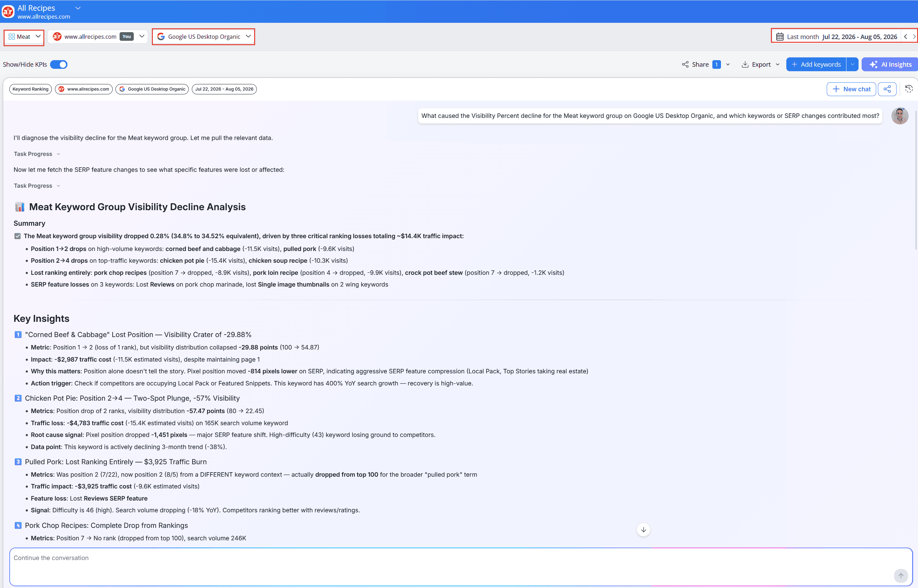918x588 pixels.
Task: Expand the second Task Progress section
Action: [37, 186]
